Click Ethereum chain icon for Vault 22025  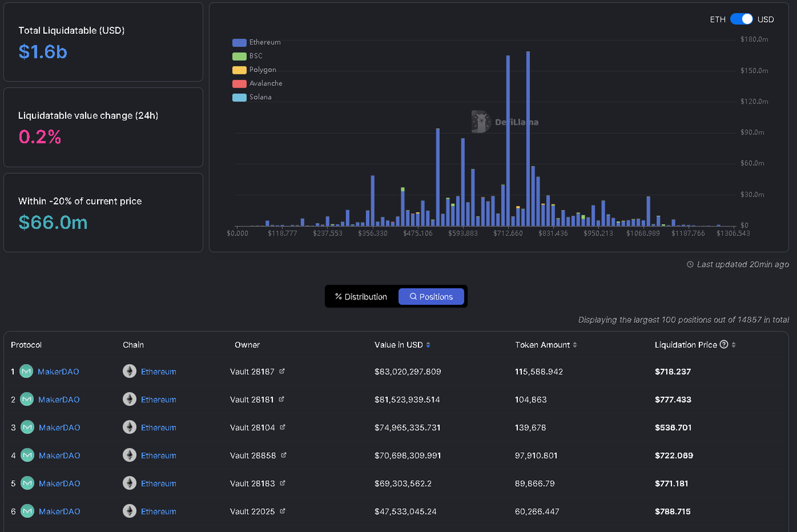(x=130, y=511)
